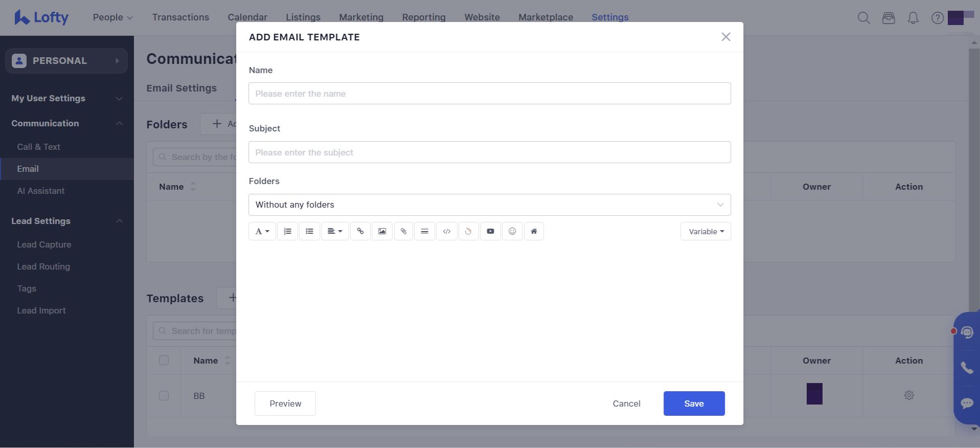The height and width of the screenshot is (448, 980).
Task: Select Email in the sidebar
Action: [67, 169]
